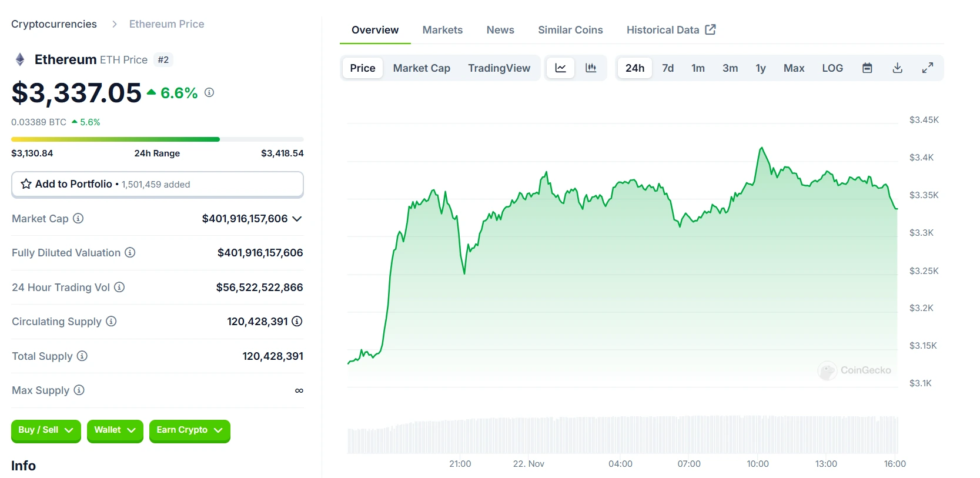Click info icon after 120,428,391 circulating value
The width and height of the screenshot is (980, 478).
click(x=297, y=321)
